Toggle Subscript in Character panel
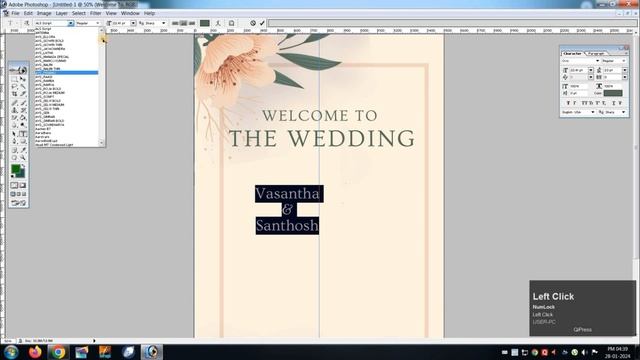This screenshot has width=640, height=360. 604,103
